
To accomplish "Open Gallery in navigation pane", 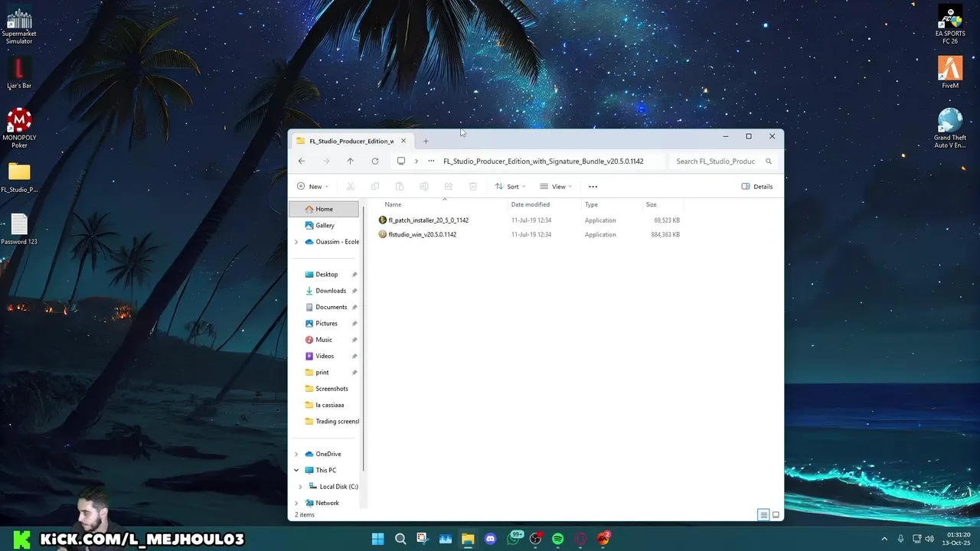I will point(325,226).
